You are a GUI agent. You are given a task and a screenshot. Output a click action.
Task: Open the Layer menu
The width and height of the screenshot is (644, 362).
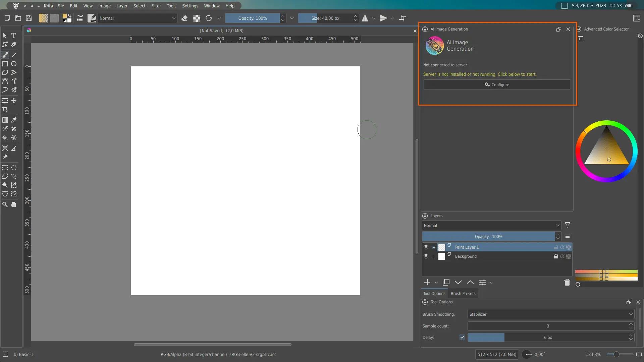click(122, 6)
